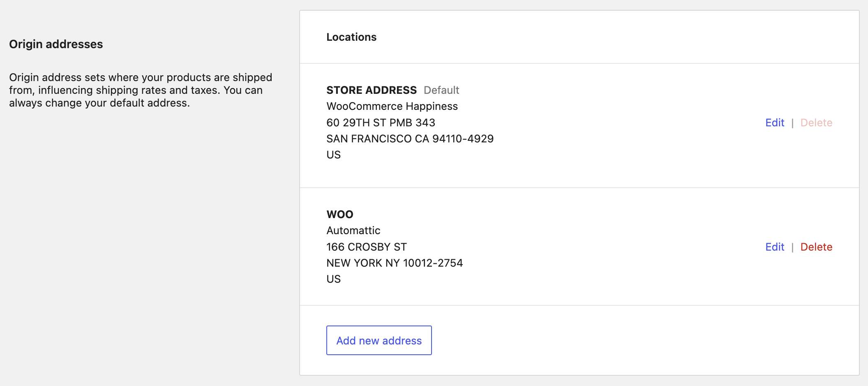
Task: Click the disabled Delete link for STORE ADDRESS
Action: (816, 123)
